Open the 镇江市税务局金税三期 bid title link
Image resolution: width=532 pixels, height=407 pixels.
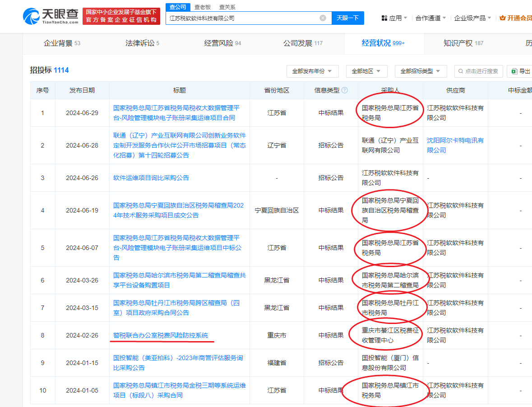click(180, 390)
